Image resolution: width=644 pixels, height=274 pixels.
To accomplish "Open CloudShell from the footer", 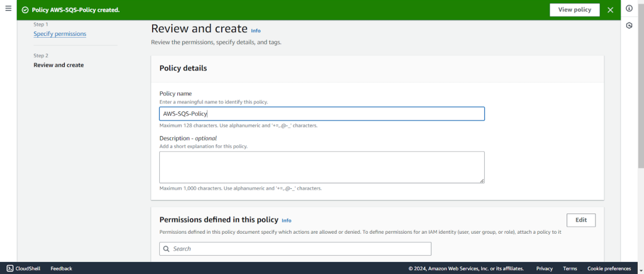I will pyautogui.click(x=23, y=269).
